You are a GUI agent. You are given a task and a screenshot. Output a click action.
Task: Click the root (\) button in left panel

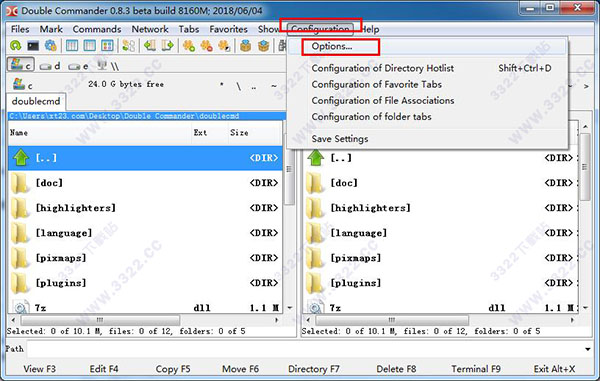(x=238, y=86)
